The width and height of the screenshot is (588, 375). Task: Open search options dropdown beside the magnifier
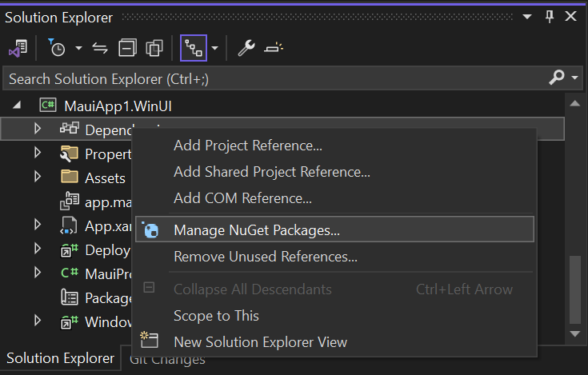point(575,78)
